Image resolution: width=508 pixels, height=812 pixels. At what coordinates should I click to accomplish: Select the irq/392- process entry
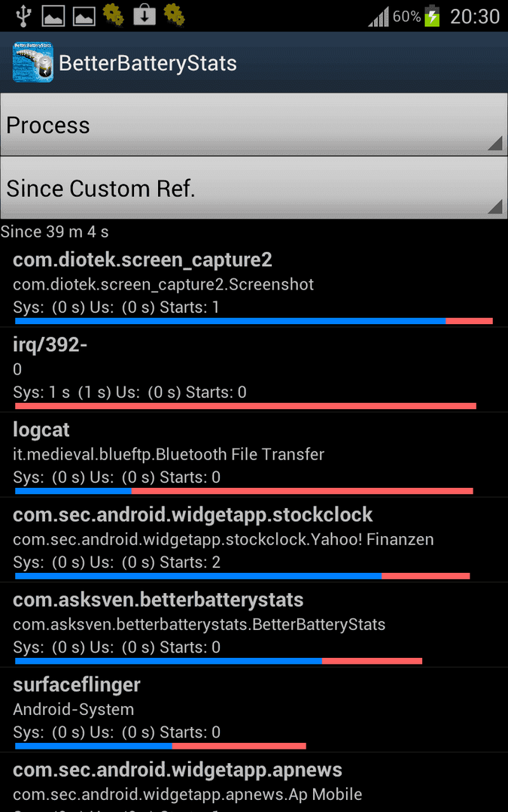[x=254, y=370]
